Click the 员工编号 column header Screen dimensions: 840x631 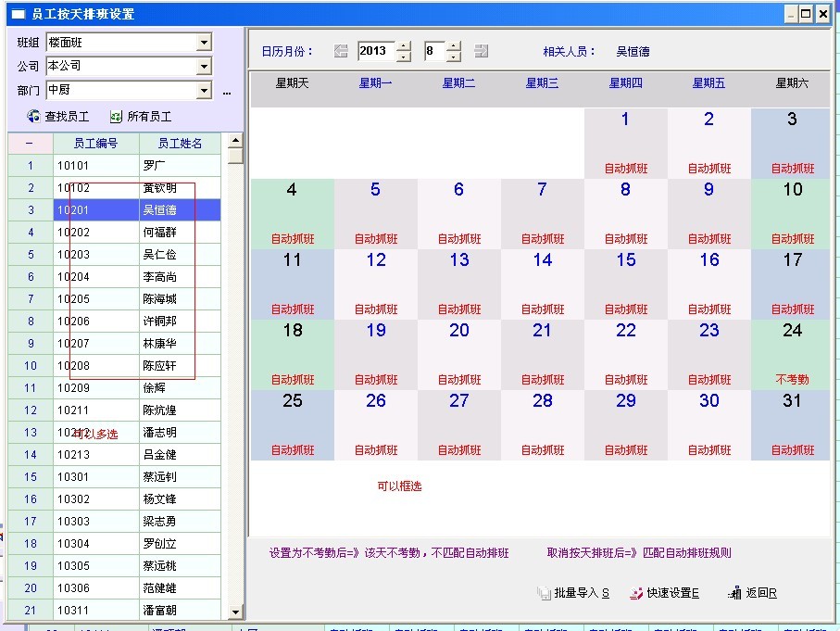(95, 144)
